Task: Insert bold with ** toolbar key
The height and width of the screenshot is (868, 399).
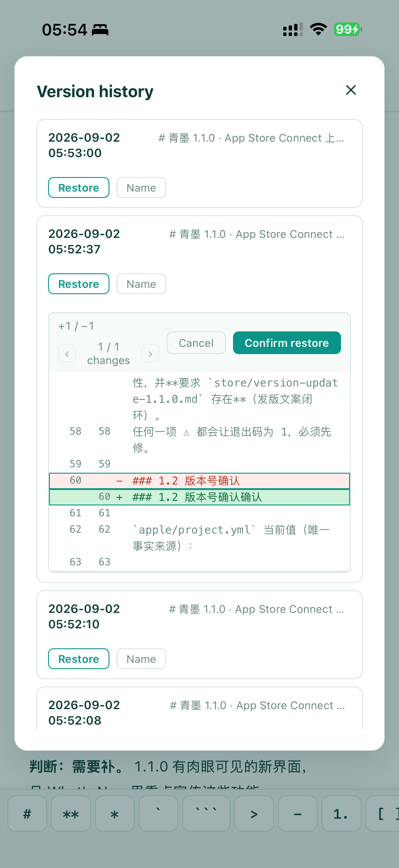Action: tap(71, 814)
